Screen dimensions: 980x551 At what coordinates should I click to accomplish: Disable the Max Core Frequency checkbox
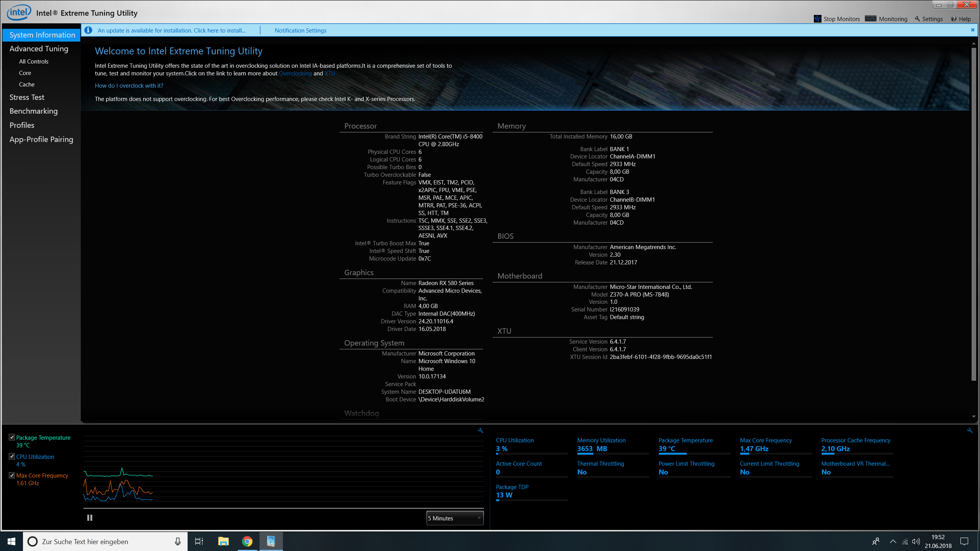tap(12, 475)
